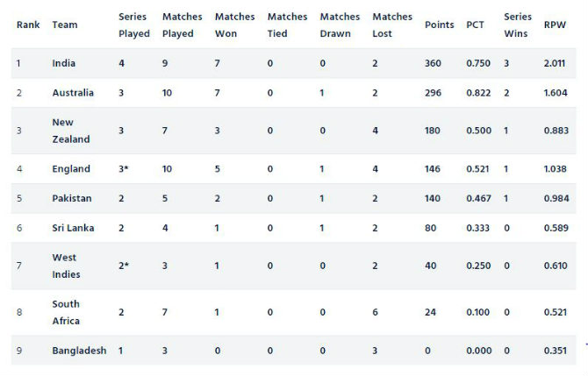Select the Matches Lost column header
588x376 pixels.
(391, 25)
